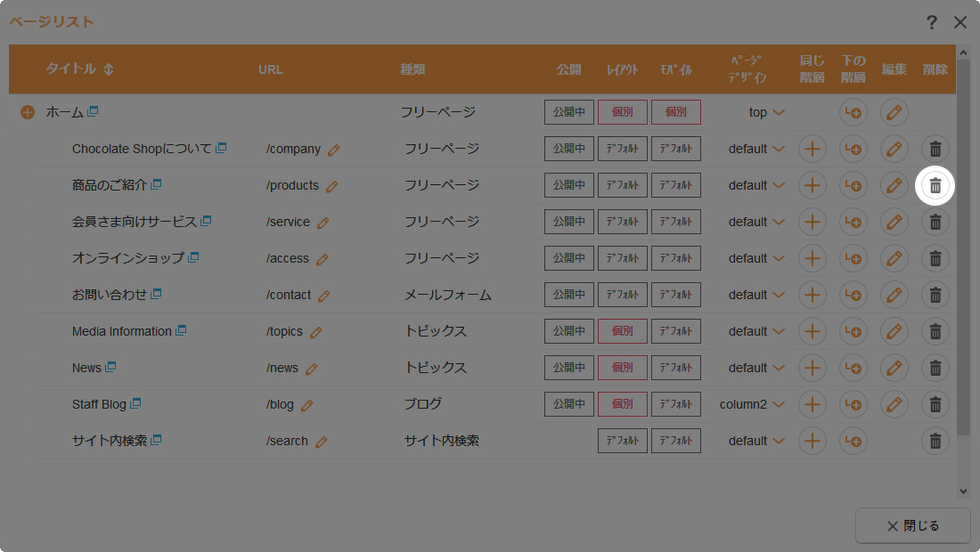Viewport: 980px width, 552px height.
Task: Edit the /blog URL pencil icon
Action: pyautogui.click(x=307, y=405)
